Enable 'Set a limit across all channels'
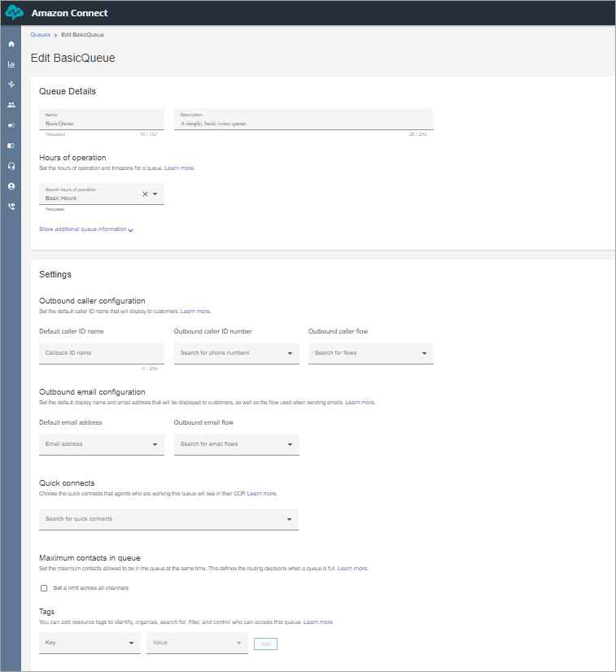 tap(44, 588)
